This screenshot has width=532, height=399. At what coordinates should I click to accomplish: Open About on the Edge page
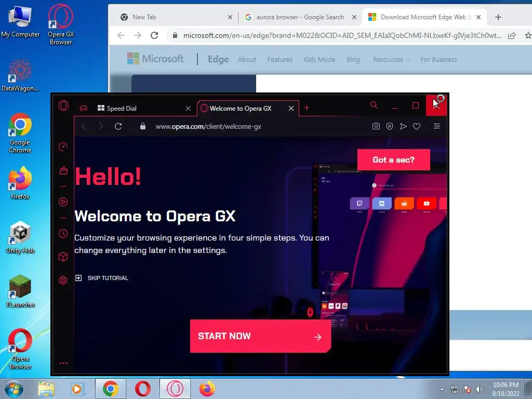point(247,59)
